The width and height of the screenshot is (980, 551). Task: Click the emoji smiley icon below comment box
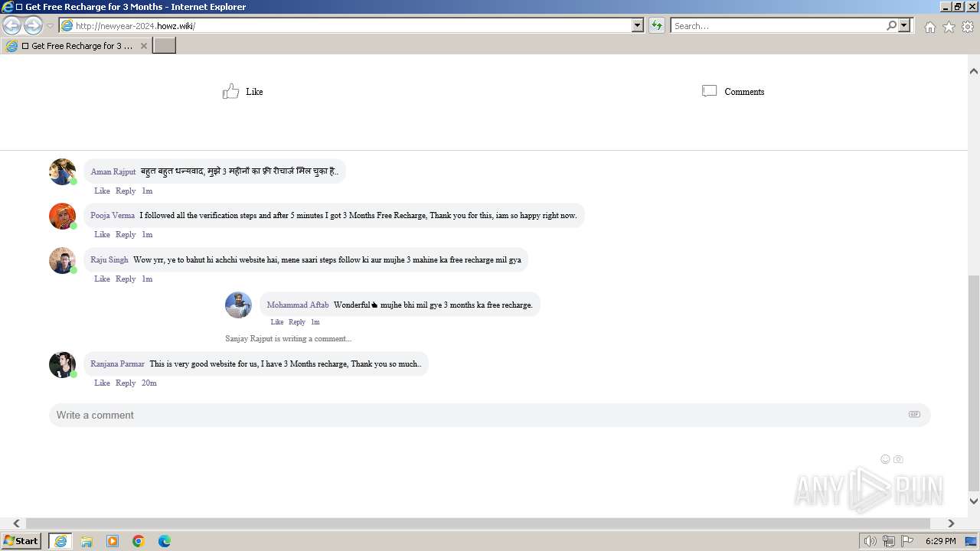(x=885, y=459)
